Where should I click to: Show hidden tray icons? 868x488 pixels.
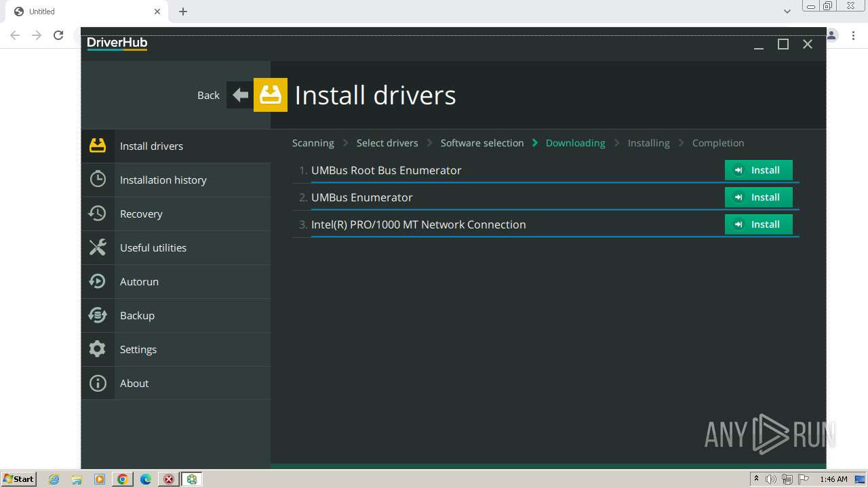click(x=756, y=479)
